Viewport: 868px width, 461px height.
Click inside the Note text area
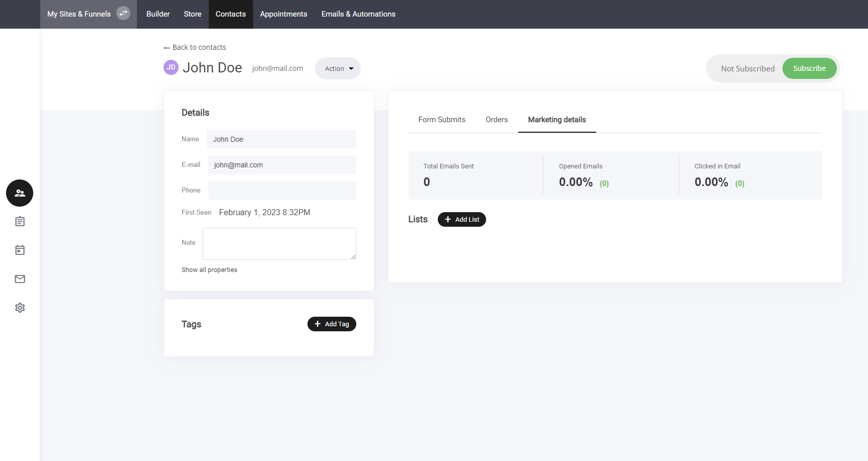pos(279,244)
